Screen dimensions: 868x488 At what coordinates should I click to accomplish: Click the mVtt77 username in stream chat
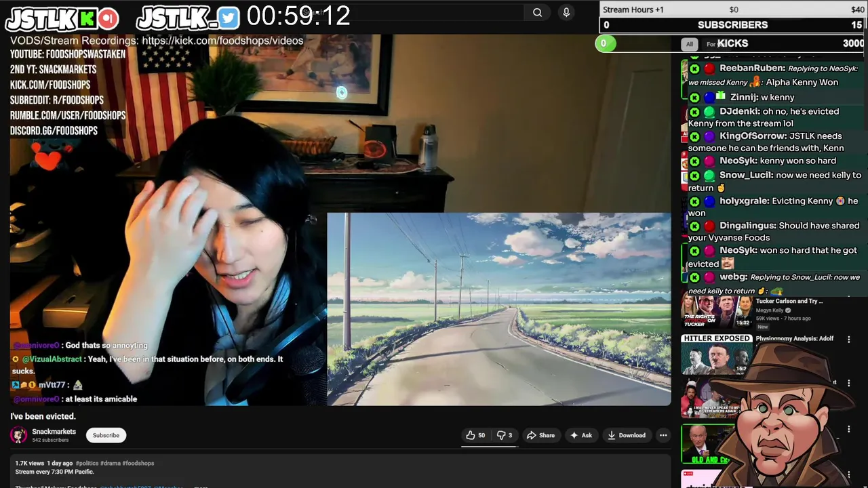point(52,385)
